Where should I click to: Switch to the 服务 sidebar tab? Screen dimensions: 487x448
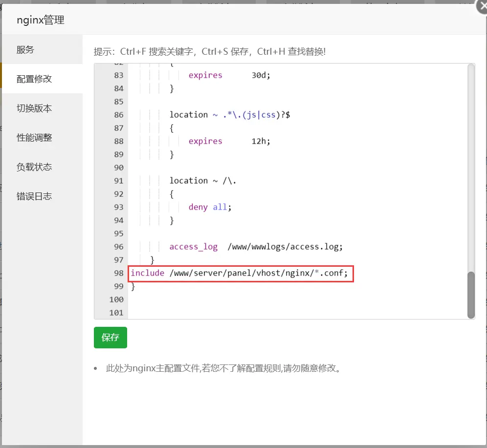(25, 49)
